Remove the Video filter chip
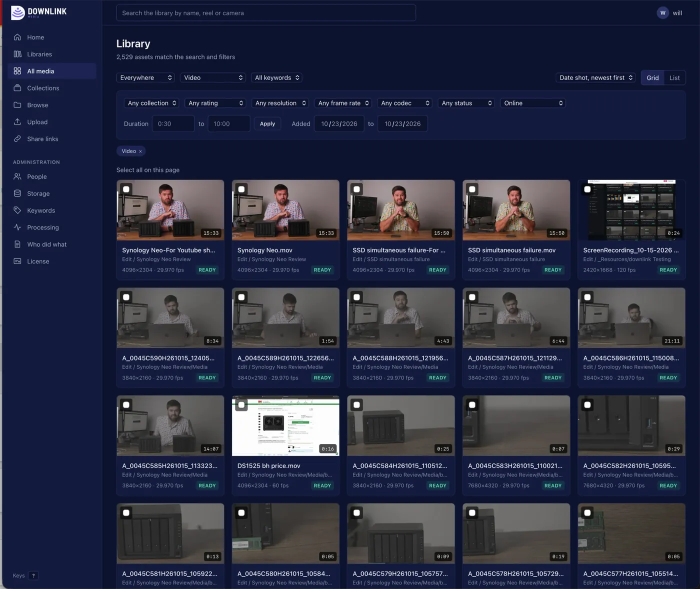The width and height of the screenshot is (700, 589). click(x=140, y=151)
